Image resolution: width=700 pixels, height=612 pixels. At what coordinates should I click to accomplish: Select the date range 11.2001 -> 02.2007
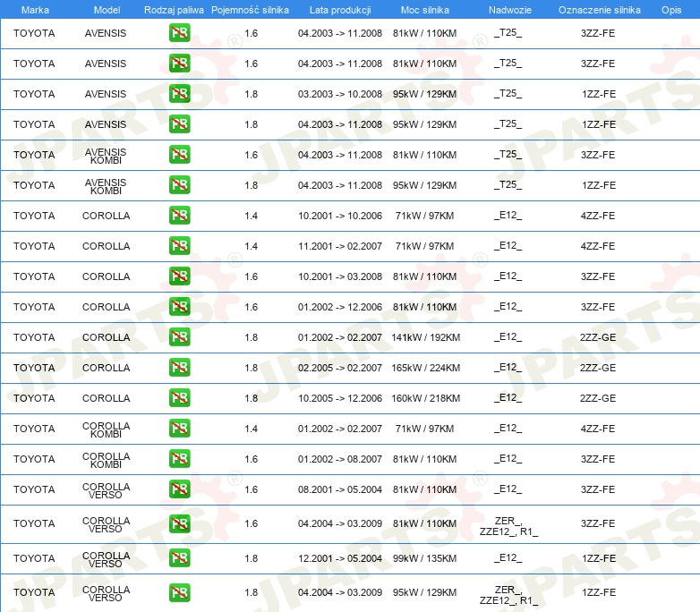tap(340, 246)
